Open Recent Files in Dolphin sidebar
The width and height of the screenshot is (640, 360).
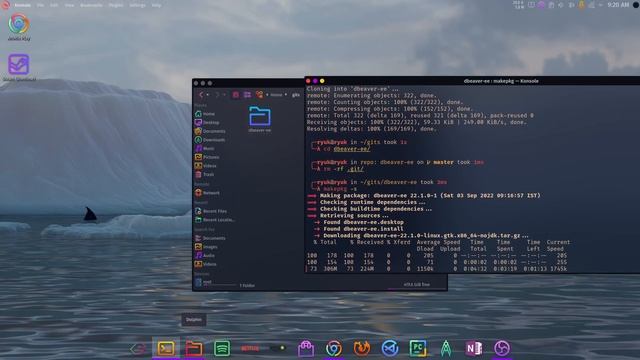(x=212, y=211)
